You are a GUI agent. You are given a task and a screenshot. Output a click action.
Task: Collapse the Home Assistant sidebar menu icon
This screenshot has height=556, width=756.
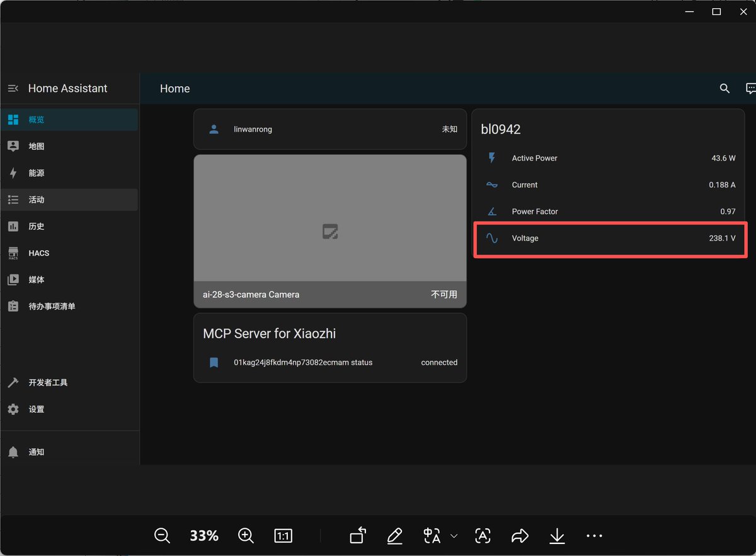pyautogui.click(x=13, y=89)
